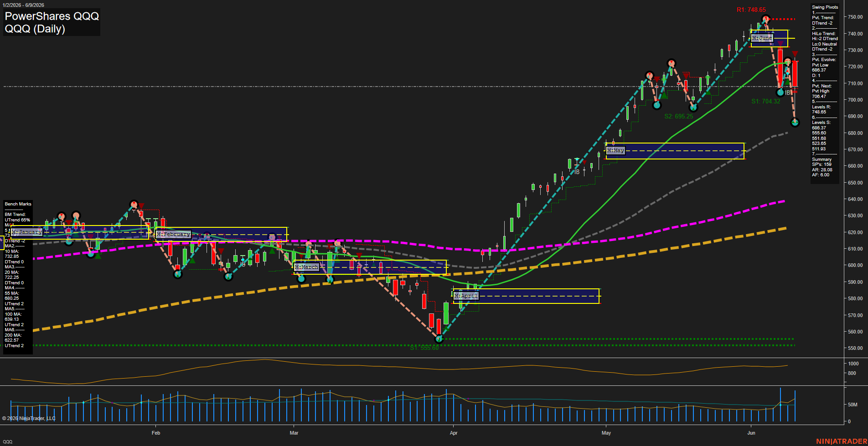Click the 'R1: 748.65' resistance label
This screenshot has width=868, height=446.
click(751, 10)
